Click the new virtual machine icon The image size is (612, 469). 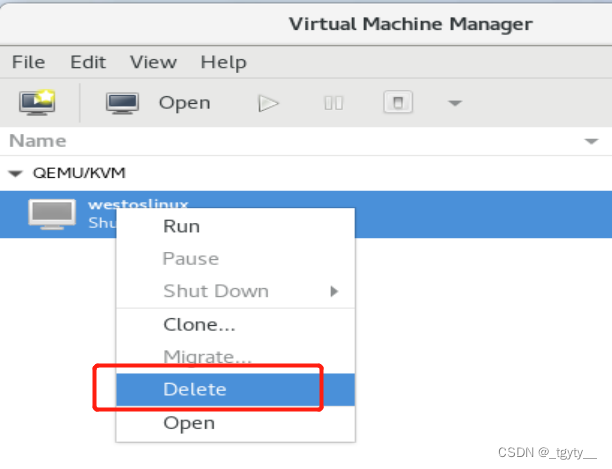(x=38, y=102)
